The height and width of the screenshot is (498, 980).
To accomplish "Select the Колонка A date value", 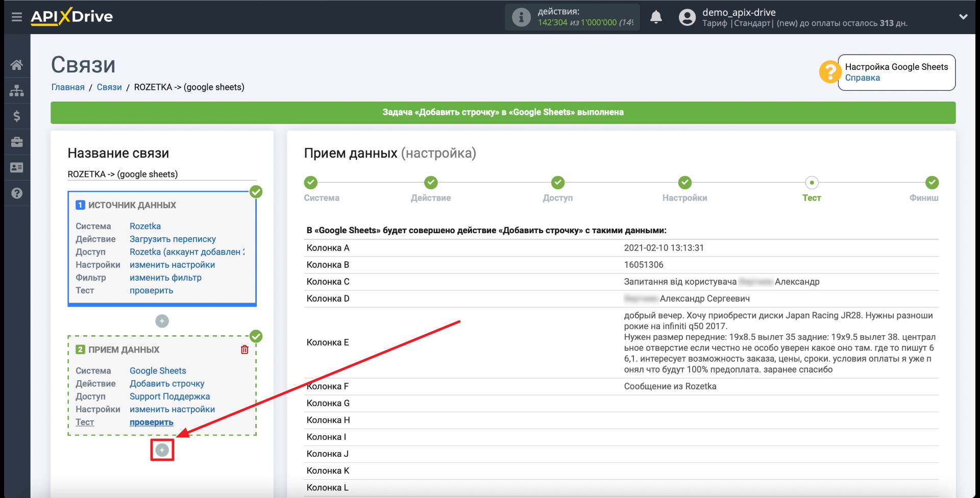I will (664, 248).
